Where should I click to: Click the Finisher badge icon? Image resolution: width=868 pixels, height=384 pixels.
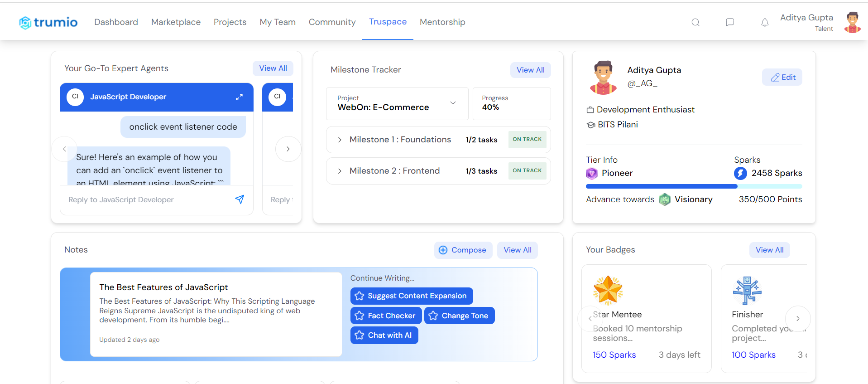747,290
